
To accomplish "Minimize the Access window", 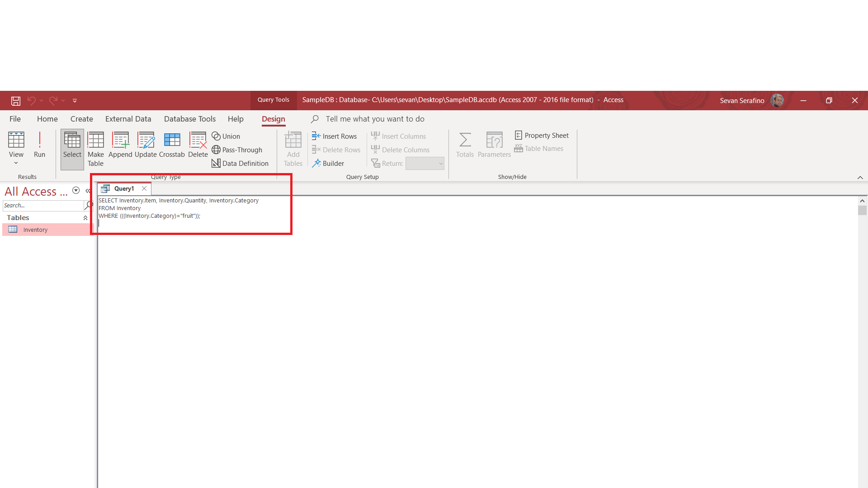I will click(803, 100).
